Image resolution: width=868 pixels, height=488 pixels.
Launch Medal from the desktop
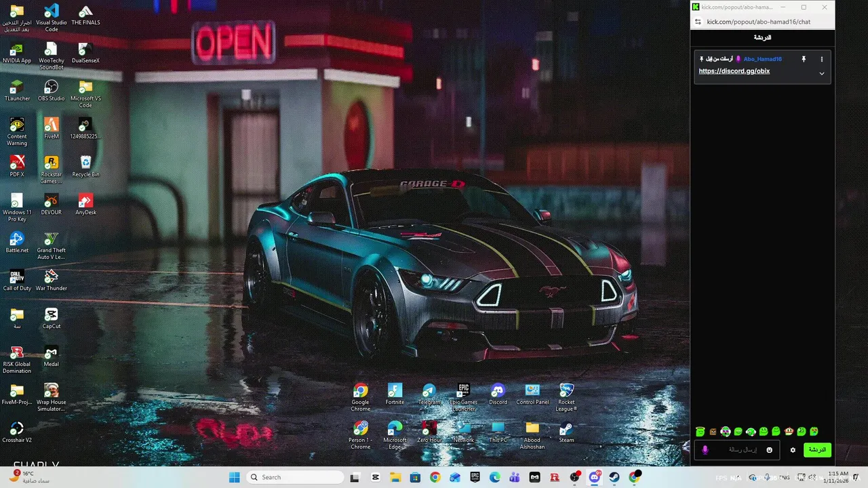(x=52, y=357)
